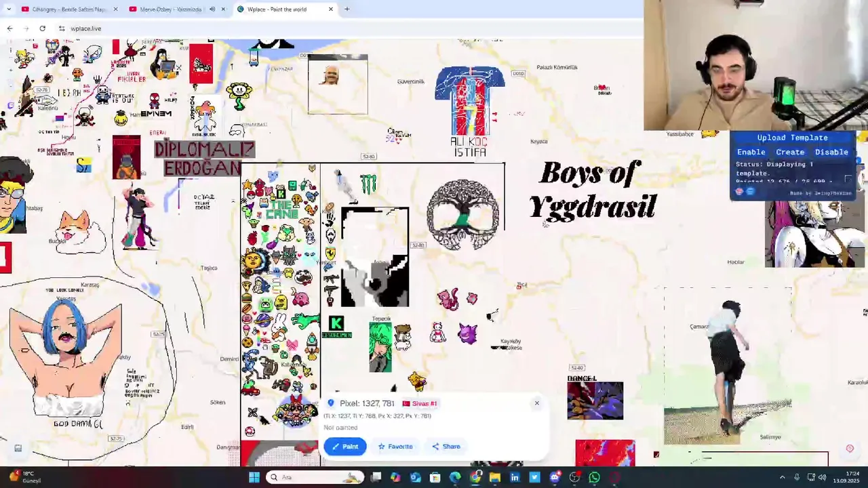Image resolution: width=868 pixels, height=488 pixels.
Task: Mute the Merve Özbey tab audio icon
Action: pos(212,9)
